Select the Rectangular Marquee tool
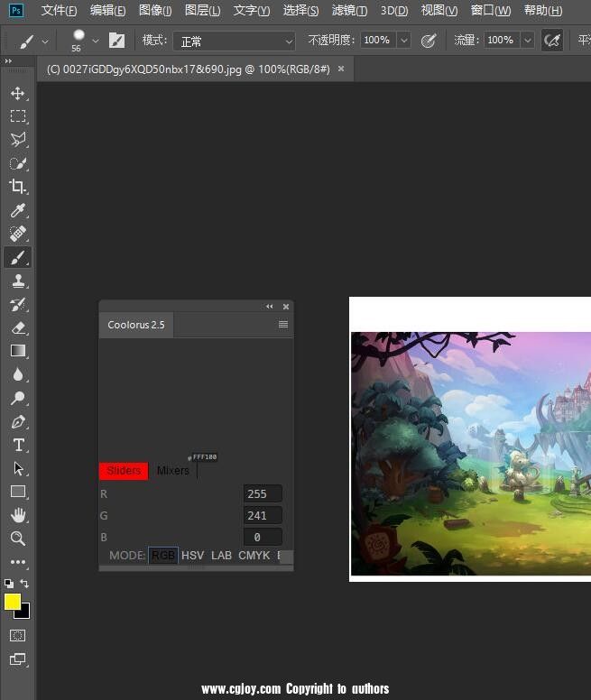The height and width of the screenshot is (700, 591). click(x=17, y=116)
